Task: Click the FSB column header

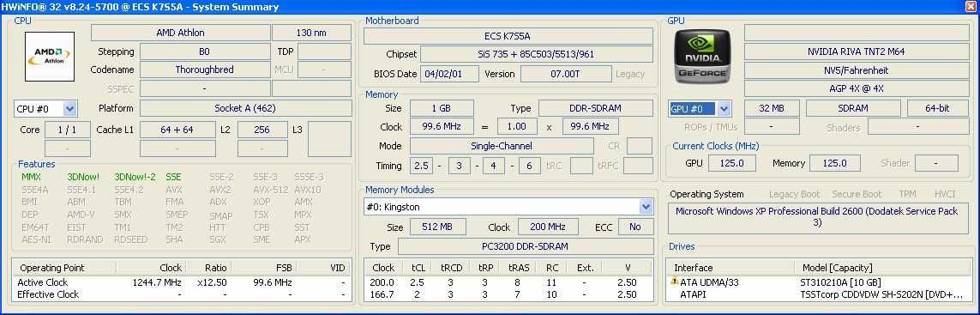Action: coord(264,268)
